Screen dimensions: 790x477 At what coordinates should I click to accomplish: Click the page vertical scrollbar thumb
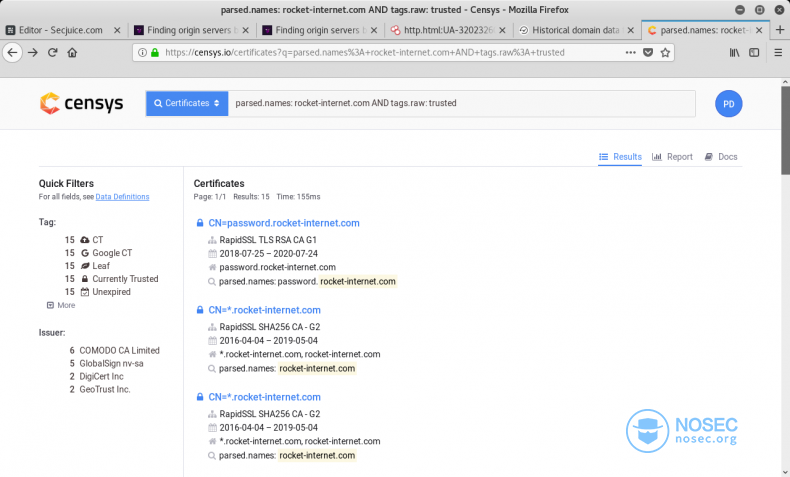click(785, 131)
